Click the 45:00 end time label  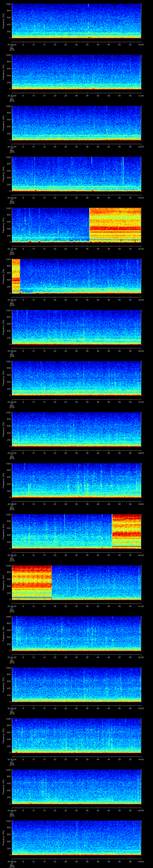coord(141,810)
